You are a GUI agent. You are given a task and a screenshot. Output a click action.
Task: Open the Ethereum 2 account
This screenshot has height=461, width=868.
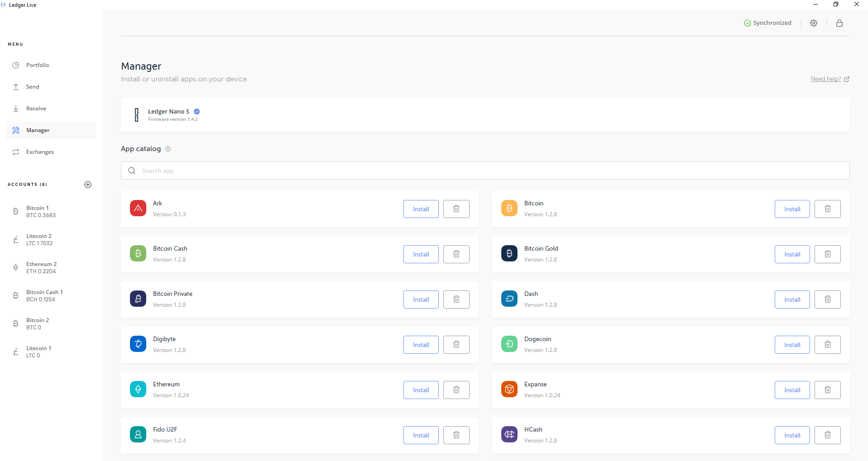pyautogui.click(x=51, y=268)
